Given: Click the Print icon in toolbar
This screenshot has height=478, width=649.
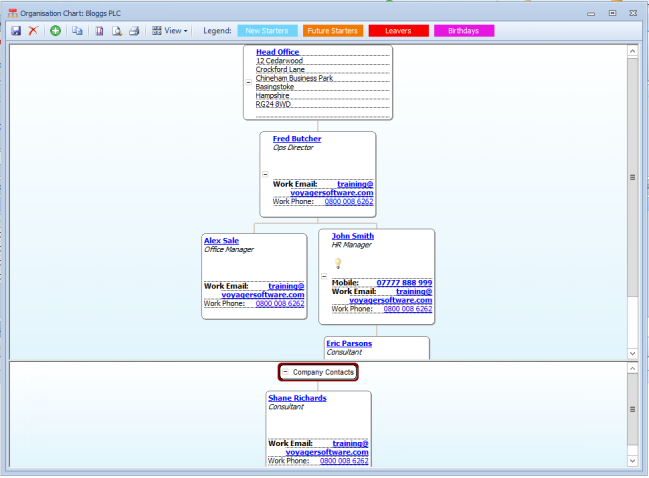Looking at the screenshot, I should pyautogui.click(x=135, y=31).
